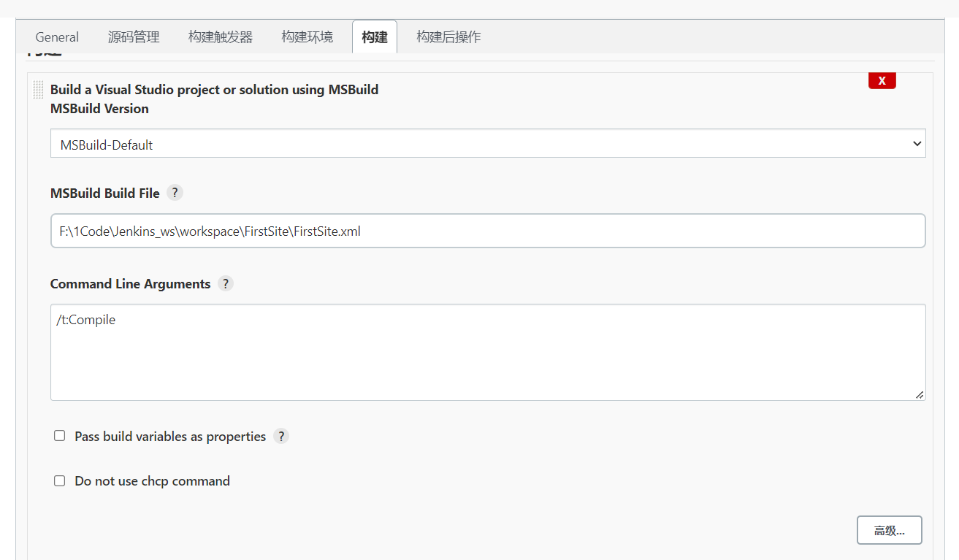This screenshot has height=560, width=959.
Task: Click inside the Command Line Arguments textarea
Action: (487, 353)
